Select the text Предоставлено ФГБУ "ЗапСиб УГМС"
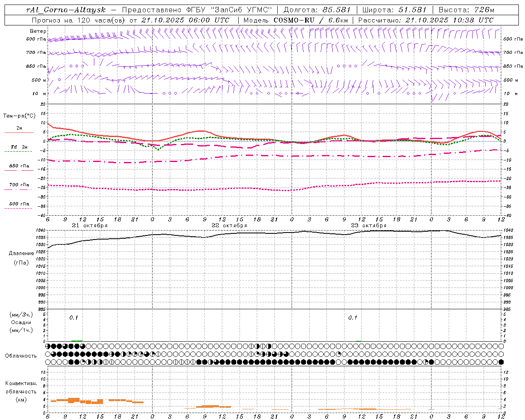This screenshot has height=420, width=525. [x=197, y=10]
